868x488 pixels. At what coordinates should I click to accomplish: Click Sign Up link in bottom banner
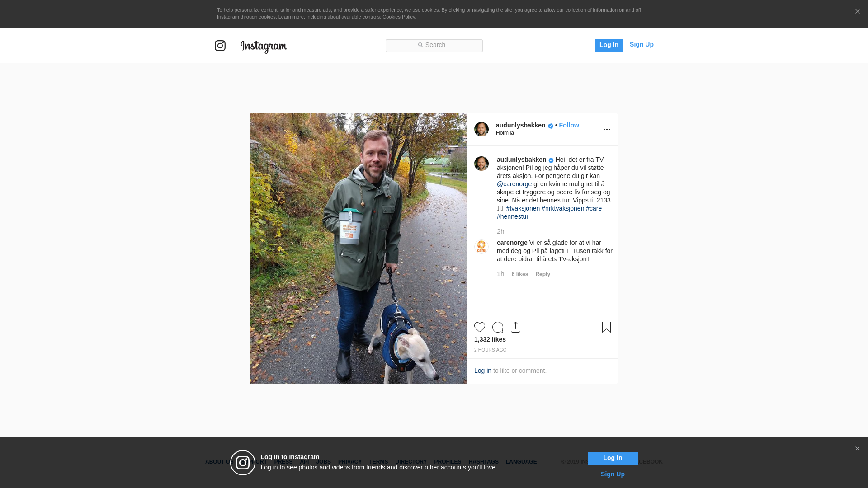[x=613, y=474]
